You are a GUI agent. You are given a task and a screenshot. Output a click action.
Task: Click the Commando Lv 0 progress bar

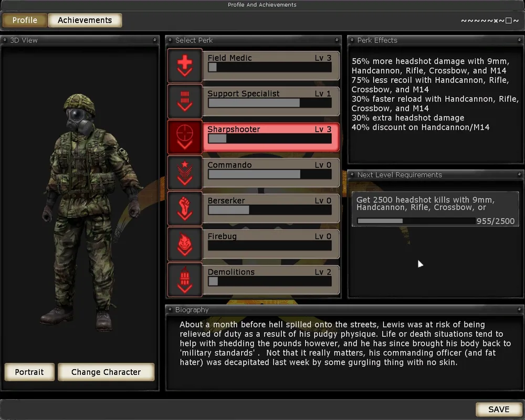[270, 174]
